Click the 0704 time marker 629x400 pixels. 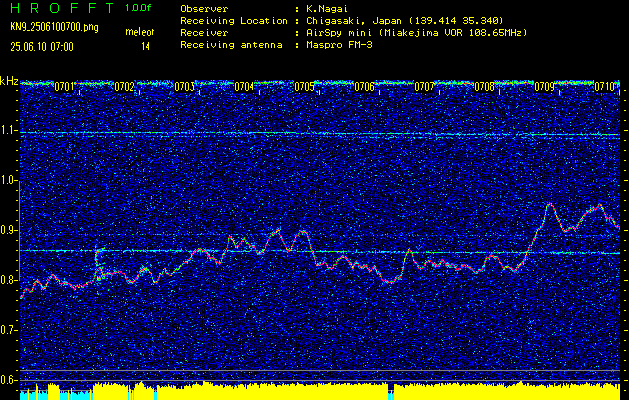tap(244, 87)
